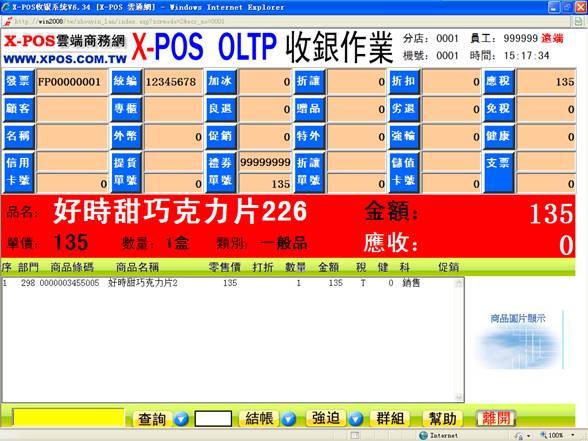The image size is (588, 441).
Task: Expand the arrow beside 結帳 button
Action: click(289, 418)
